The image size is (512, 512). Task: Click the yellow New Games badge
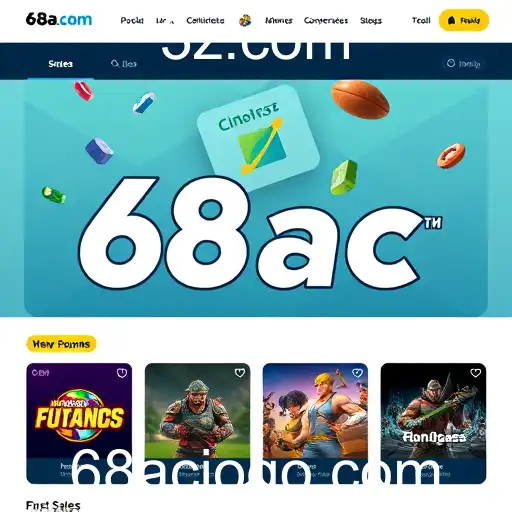click(61, 344)
